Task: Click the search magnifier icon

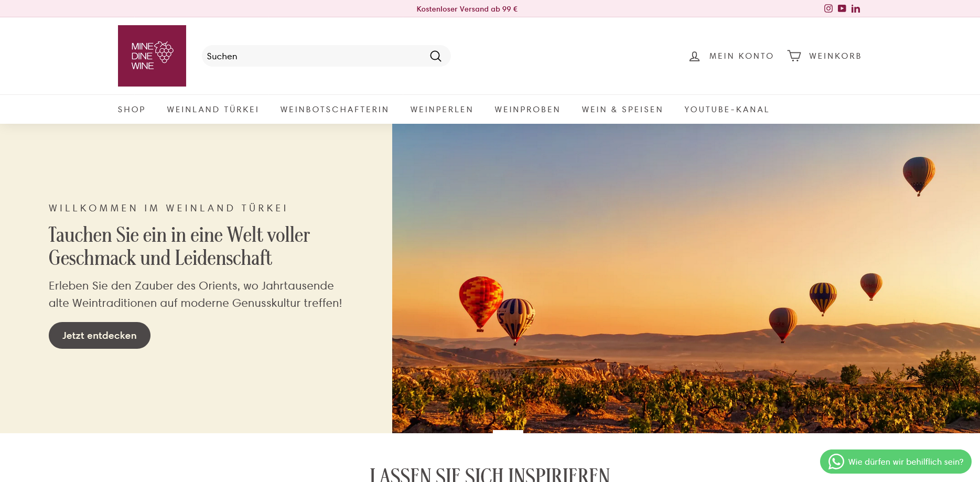Action: pos(436,56)
